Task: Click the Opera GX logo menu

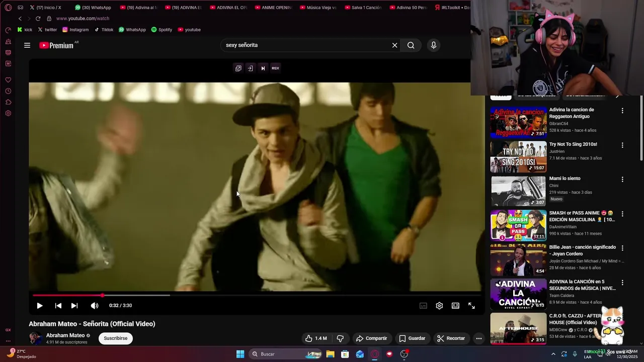Action: click(8, 8)
